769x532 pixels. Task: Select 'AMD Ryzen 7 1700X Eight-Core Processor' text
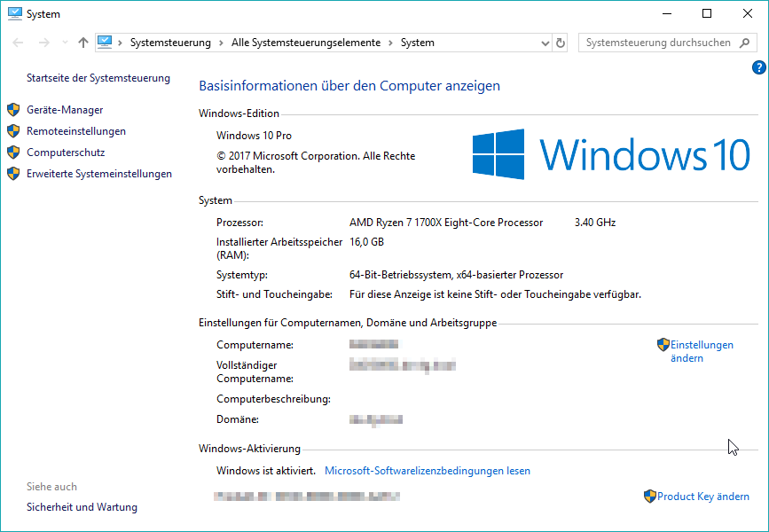pyautogui.click(x=446, y=223)
